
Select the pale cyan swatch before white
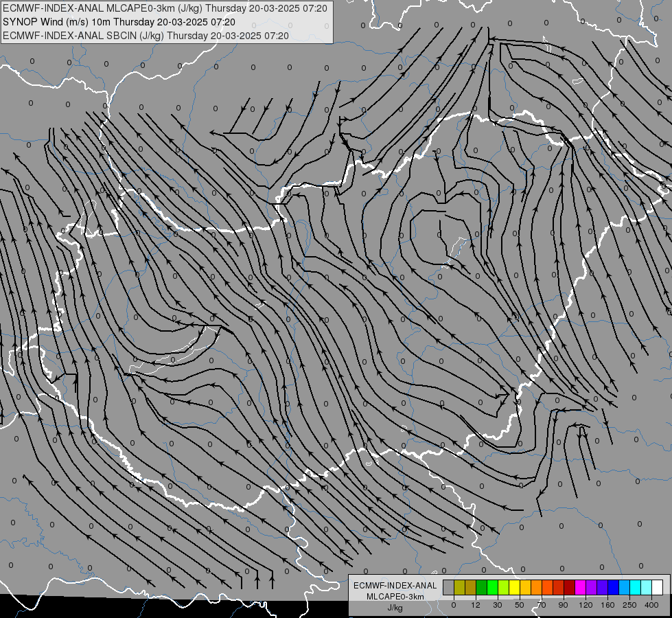point(647,587)
